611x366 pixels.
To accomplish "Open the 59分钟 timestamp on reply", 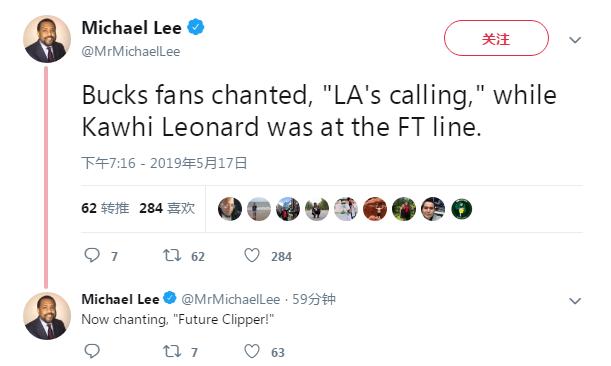I will point(314,299).
